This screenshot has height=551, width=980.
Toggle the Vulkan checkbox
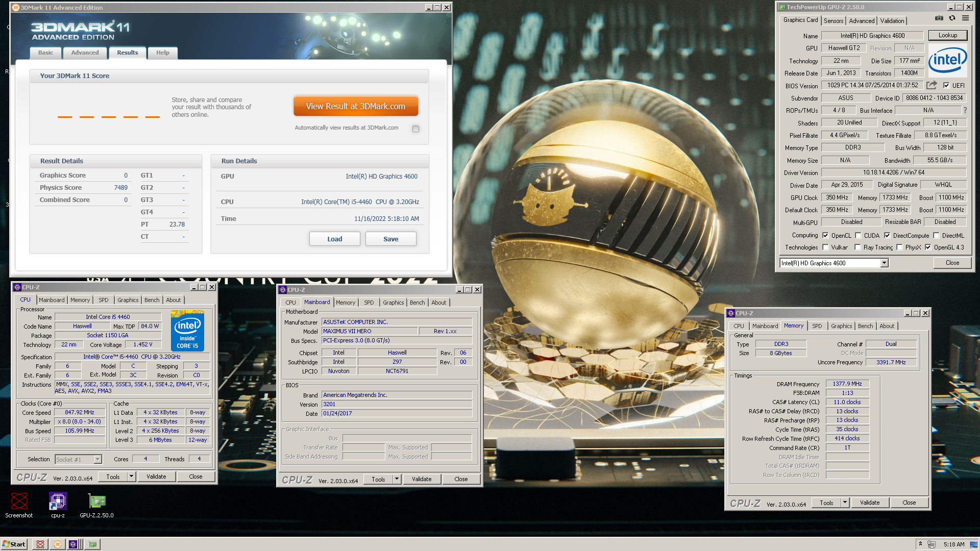tap(825, 247)
